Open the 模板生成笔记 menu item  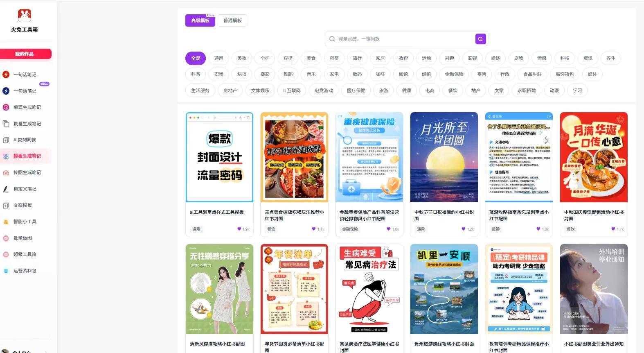pos(26,156)
